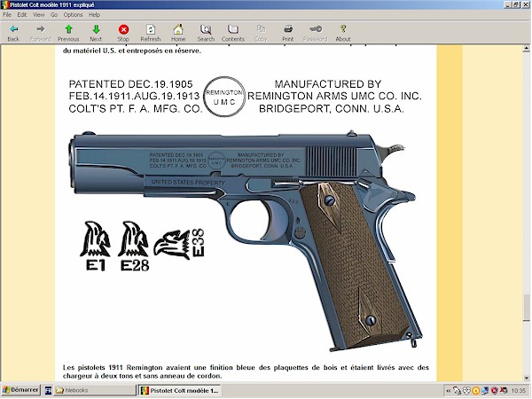
Task: Click the red shield tray icon
Action: [495, 390]
